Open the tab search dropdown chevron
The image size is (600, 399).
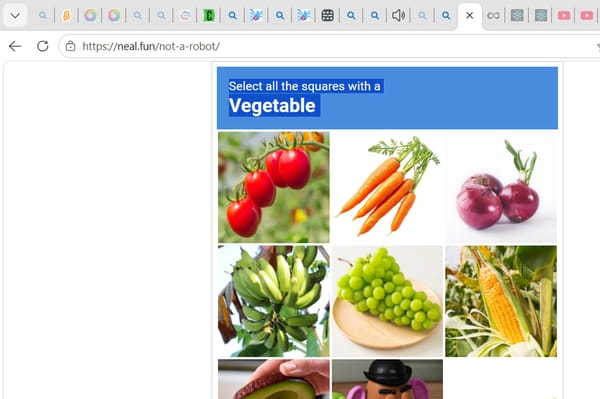[x=15, y=16]
